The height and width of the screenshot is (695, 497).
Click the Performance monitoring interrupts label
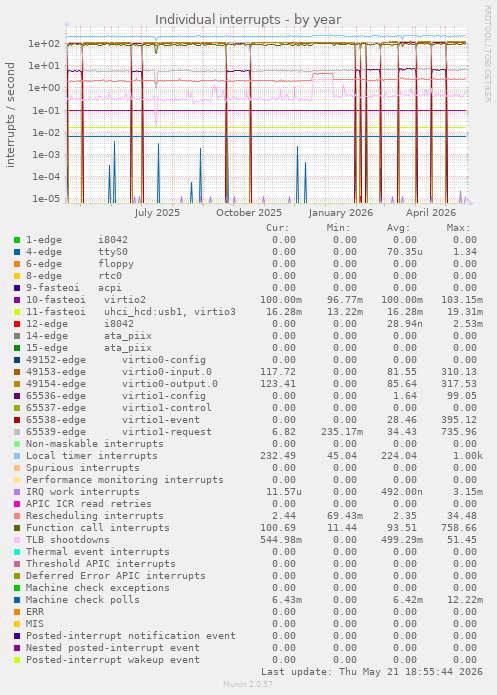[x=125, y=480]
